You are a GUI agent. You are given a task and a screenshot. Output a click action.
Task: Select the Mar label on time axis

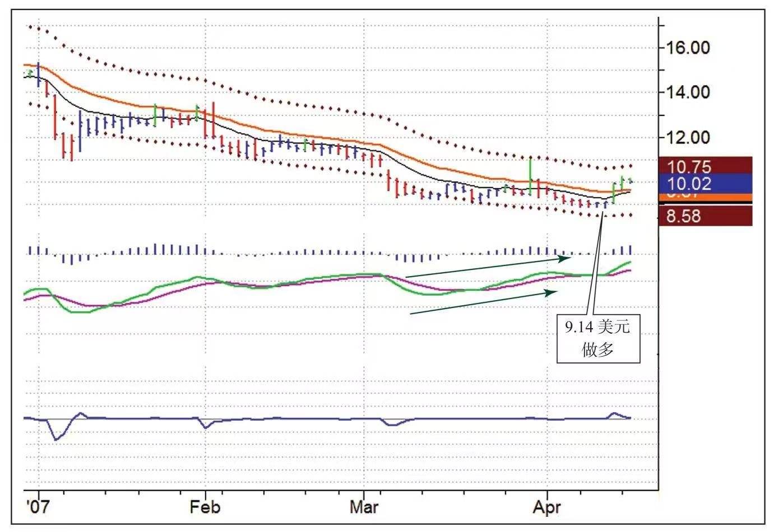pyautogui.click(x=364, y=507)
